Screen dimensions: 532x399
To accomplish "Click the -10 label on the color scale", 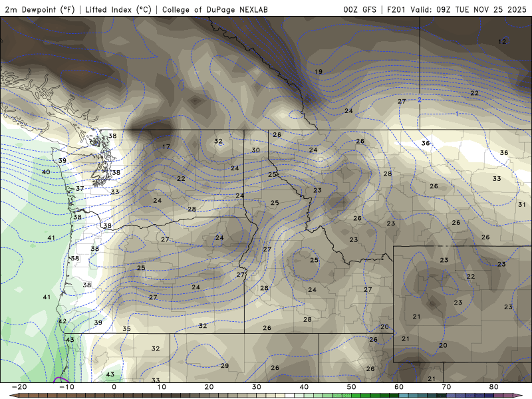I will click(x=66, y=387).
